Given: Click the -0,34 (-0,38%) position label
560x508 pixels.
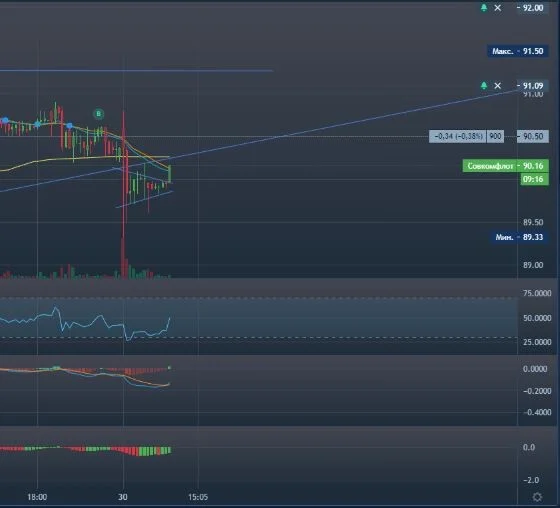Looking at the screenshot, I should (458, 136).
